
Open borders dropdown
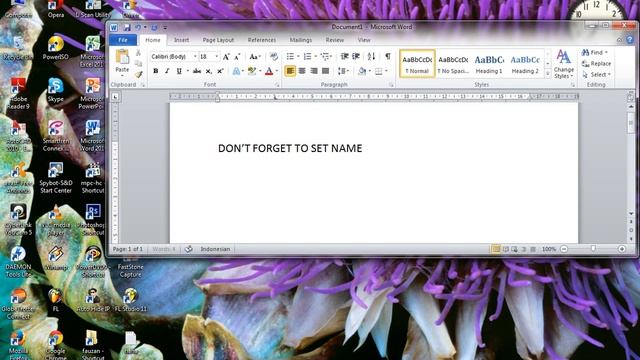[386, 71]
